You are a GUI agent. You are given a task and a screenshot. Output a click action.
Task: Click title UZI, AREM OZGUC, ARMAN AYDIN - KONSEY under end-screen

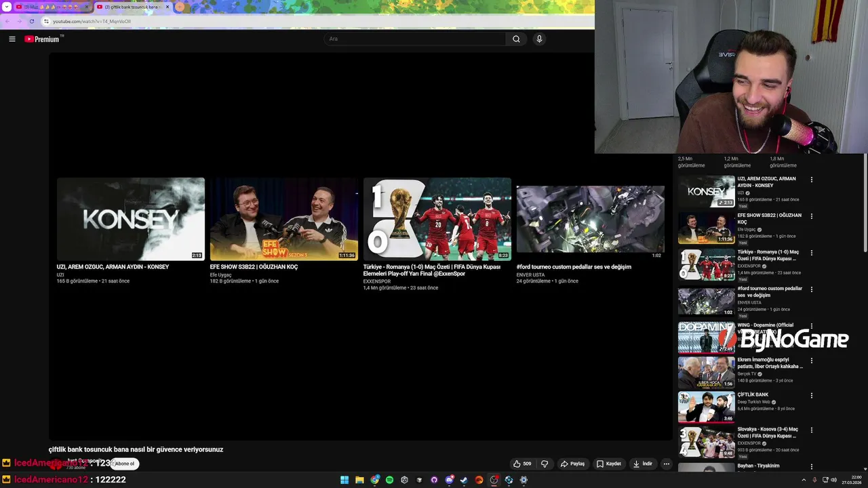[x=113, y=267]
